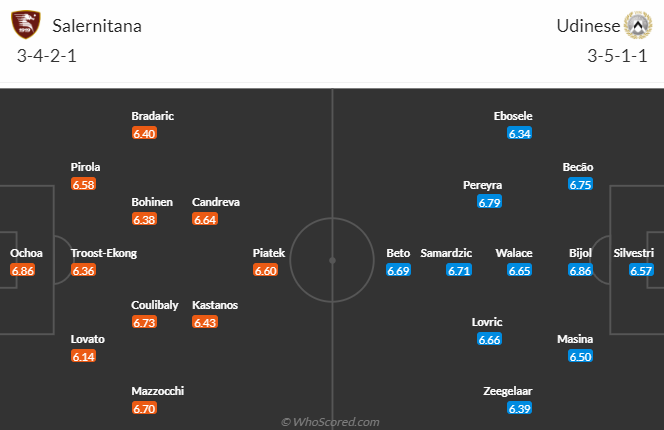
Task: Click player name Samardzic
Action: click(446, 253)
